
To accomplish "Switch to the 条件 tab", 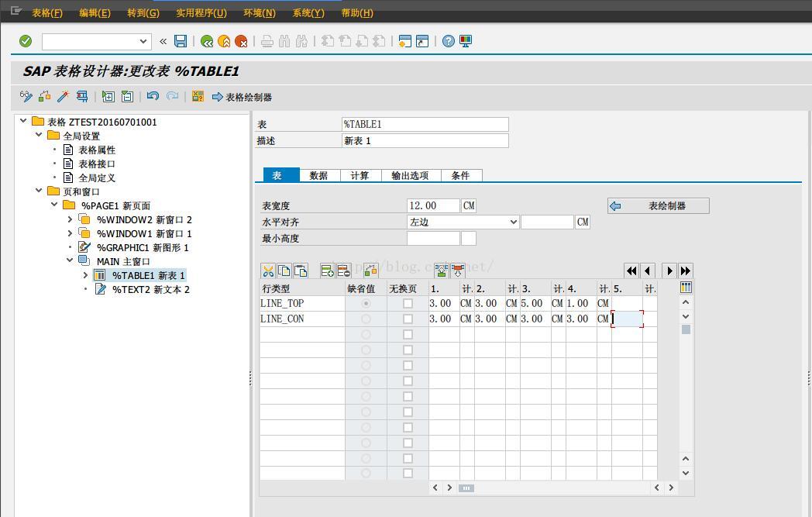I will [460, 176].
